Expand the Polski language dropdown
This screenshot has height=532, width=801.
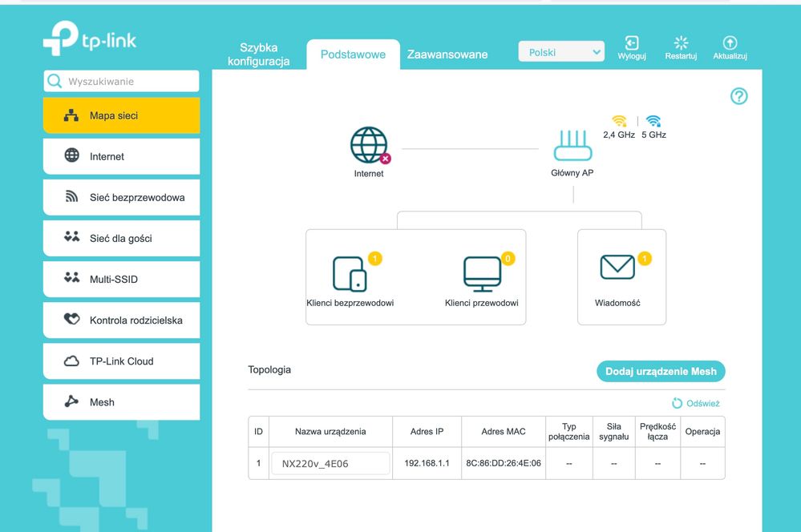click(561, 52)
